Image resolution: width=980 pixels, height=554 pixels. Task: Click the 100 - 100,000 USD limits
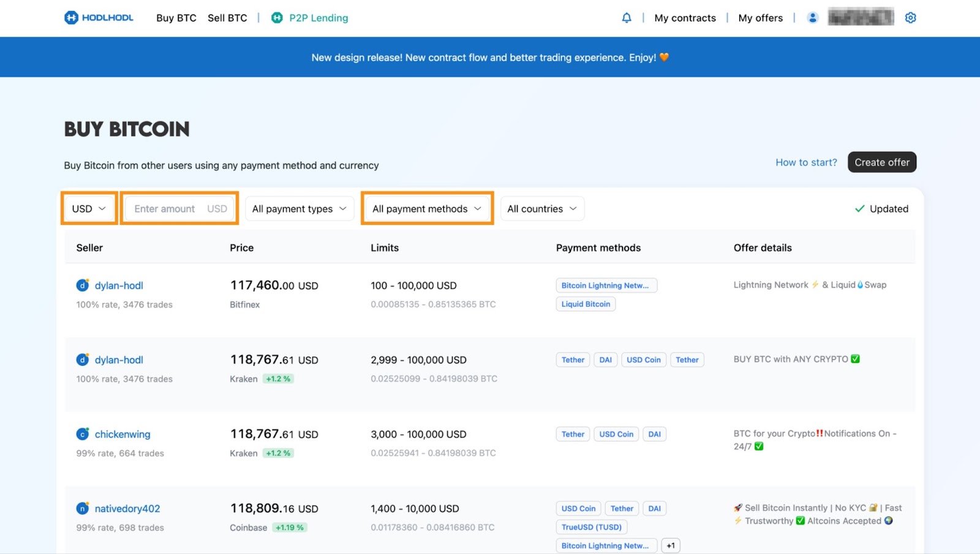pyautogui.click(x=413, y=286)
